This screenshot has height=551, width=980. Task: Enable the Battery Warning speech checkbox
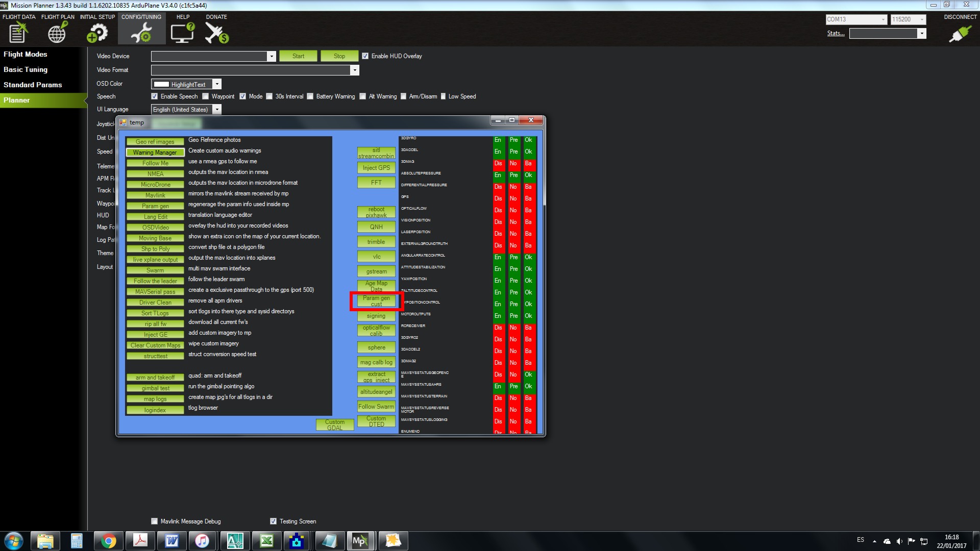pyautogui.click(x=310, y=96)
